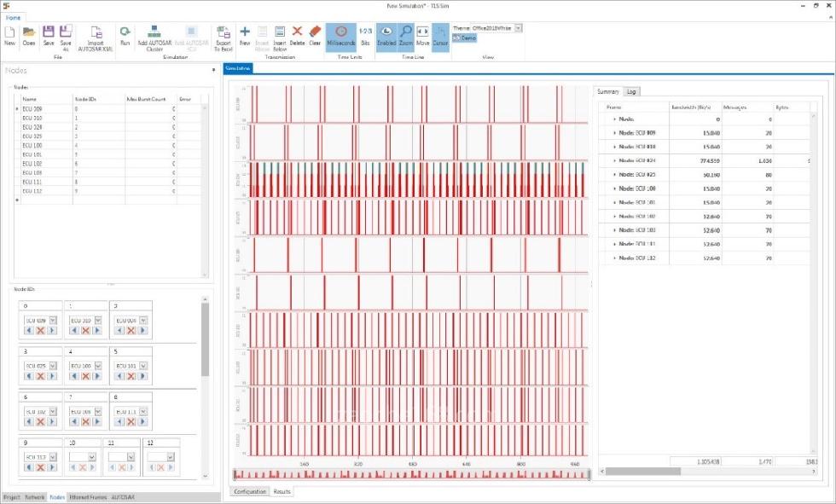Open the Ethernet Frames tab
The height and width of the screenshot is (504, 836).
(x=89, y=496)
